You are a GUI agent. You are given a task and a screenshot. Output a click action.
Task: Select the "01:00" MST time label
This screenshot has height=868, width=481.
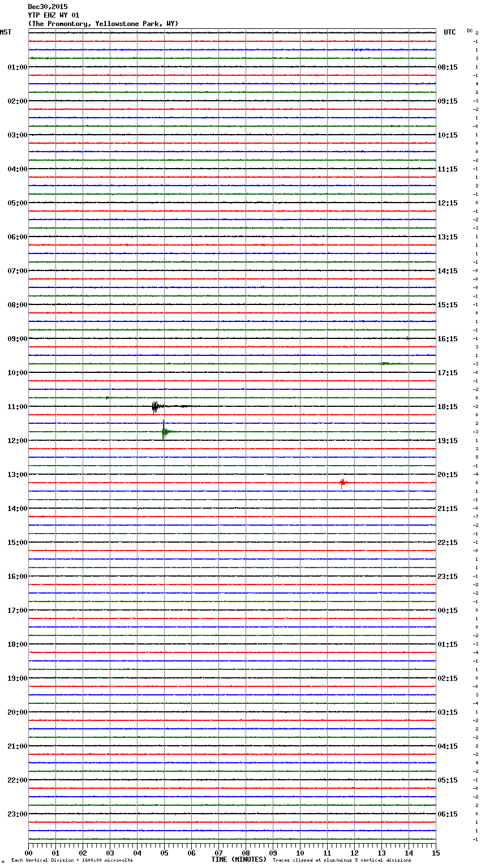click(x=18, y=67)
